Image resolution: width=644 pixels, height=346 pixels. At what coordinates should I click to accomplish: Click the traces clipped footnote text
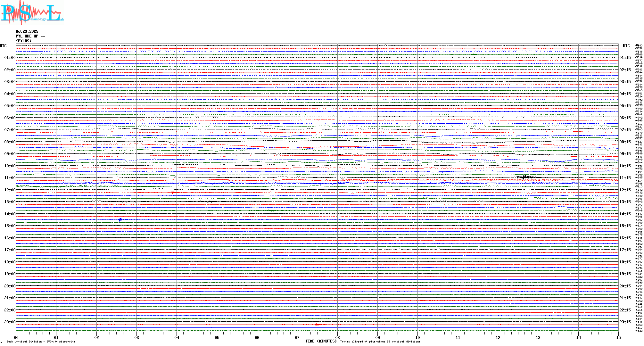click(x=380, y=342)
